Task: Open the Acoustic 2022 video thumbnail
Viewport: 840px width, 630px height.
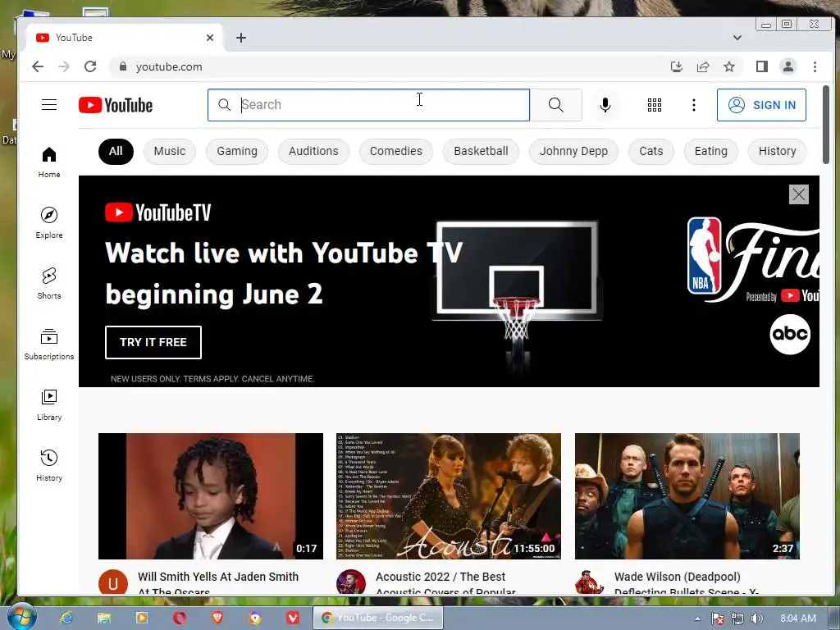Action: tap(449, 496)
